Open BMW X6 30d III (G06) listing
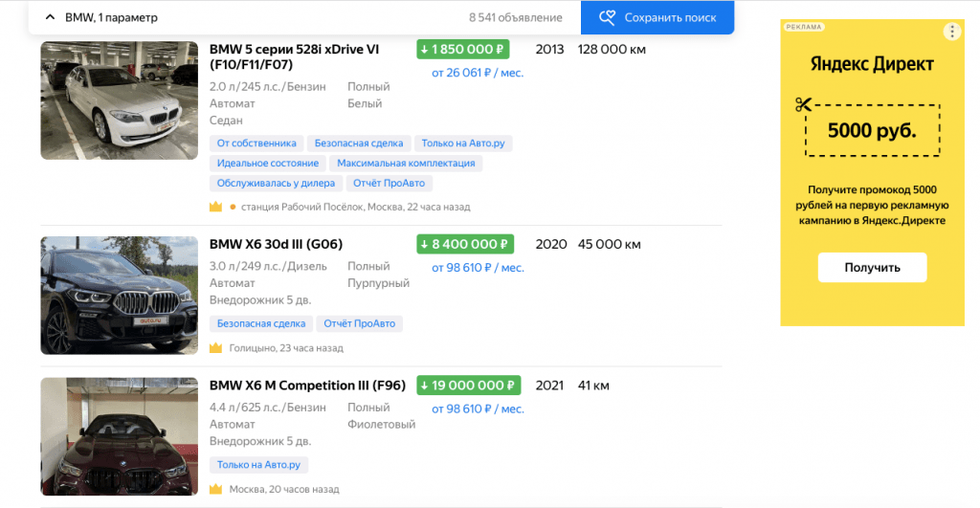 [276, 244]
